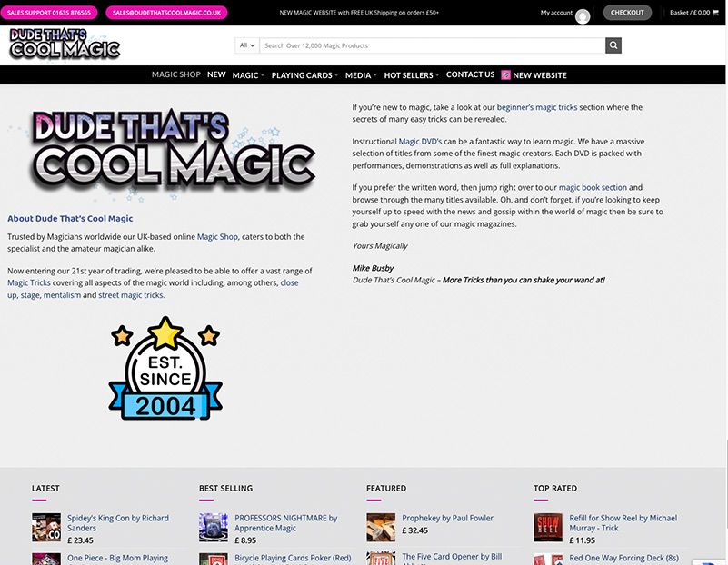Open the New Website menu link
The height and width of the screenshot is (565, 728).
point(540,75)
